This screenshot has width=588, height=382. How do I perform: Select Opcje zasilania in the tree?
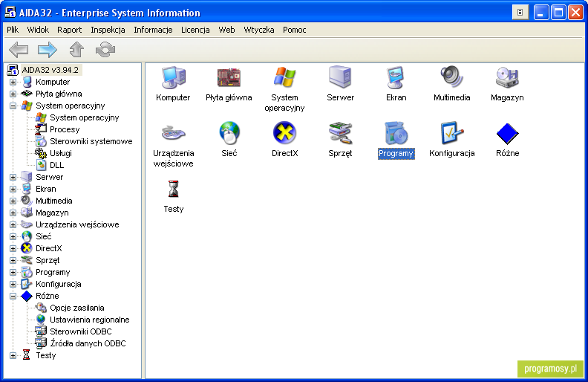(77, 308)
